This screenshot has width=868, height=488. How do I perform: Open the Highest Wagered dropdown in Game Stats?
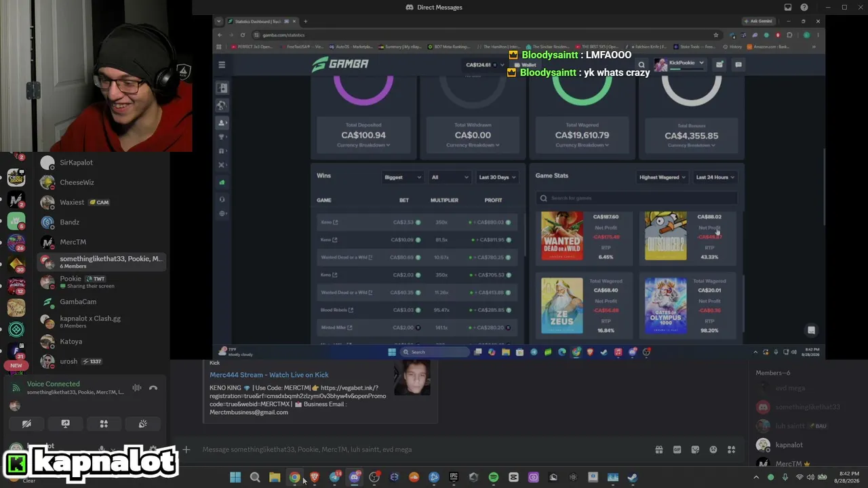pos(663,178)
